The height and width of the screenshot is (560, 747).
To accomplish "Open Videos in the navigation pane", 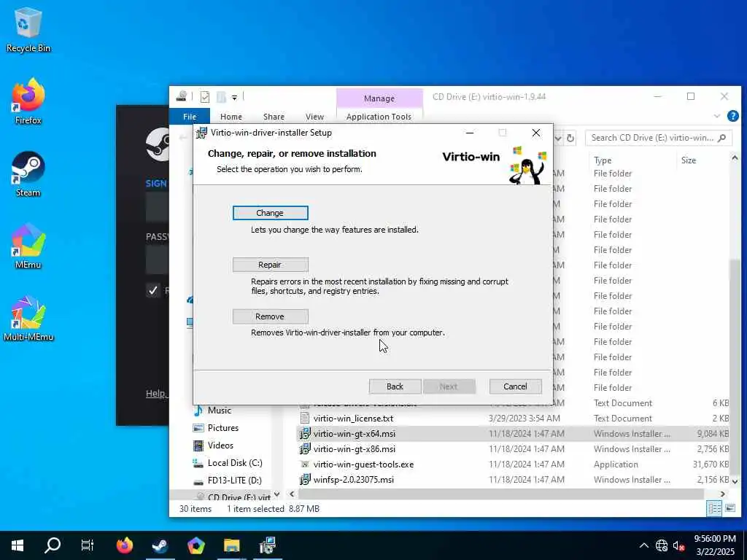I will click(x=220, y=446).
